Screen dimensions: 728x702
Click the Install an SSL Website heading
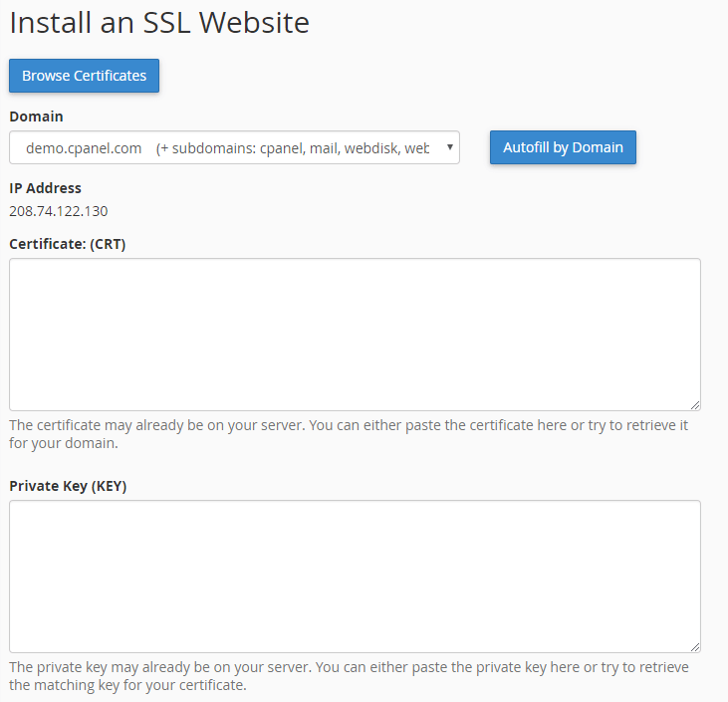tap(159, 22)
